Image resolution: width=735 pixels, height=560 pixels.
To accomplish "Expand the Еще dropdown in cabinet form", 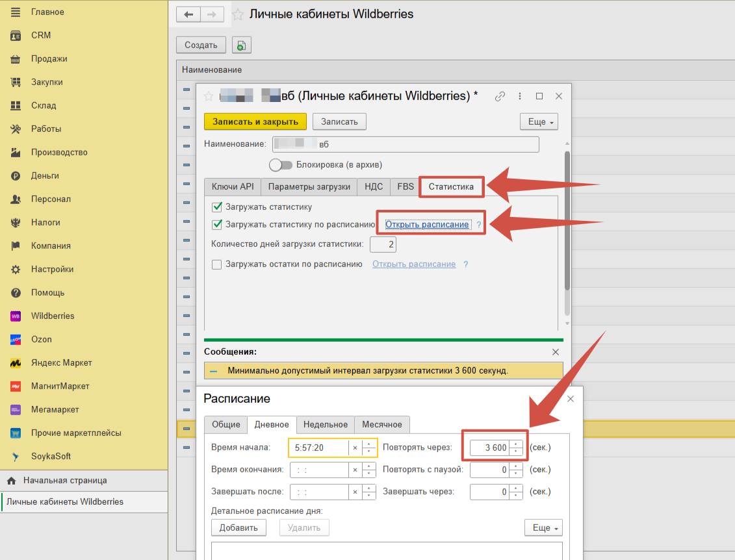I will pyautogui.click(x=538, y=121).
